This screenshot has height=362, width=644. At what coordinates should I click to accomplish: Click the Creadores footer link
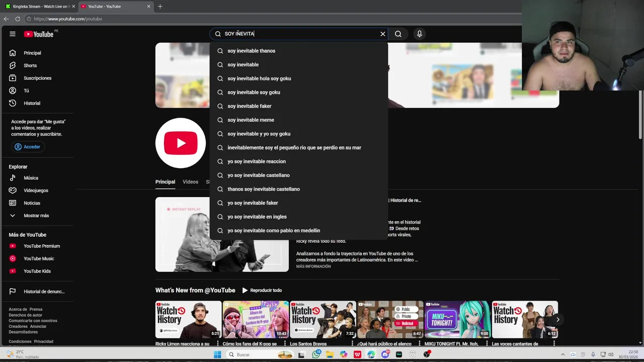[18, 326]
